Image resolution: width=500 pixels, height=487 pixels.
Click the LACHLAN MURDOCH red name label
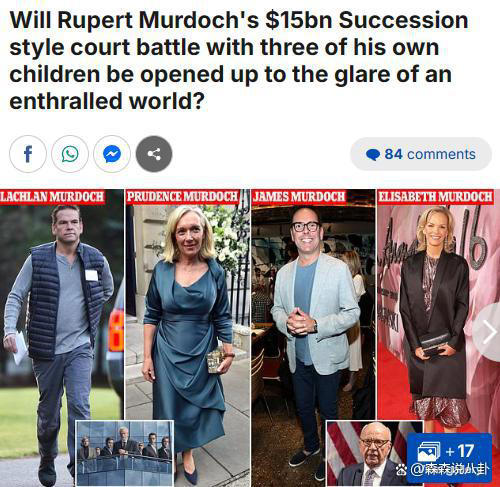pyautogui.click(x=52, y=197)
